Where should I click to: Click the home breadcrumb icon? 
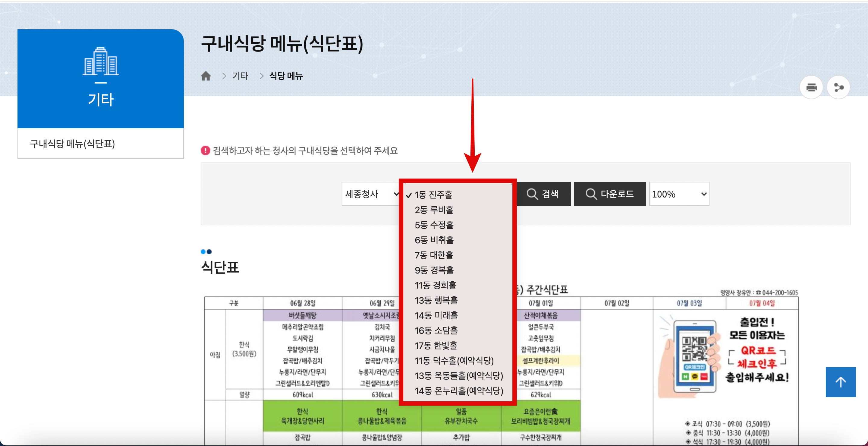coord(206,76)
